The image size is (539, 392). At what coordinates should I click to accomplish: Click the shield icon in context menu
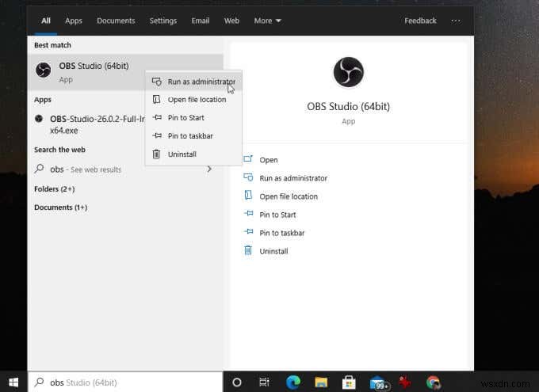(x=157, y=82)
